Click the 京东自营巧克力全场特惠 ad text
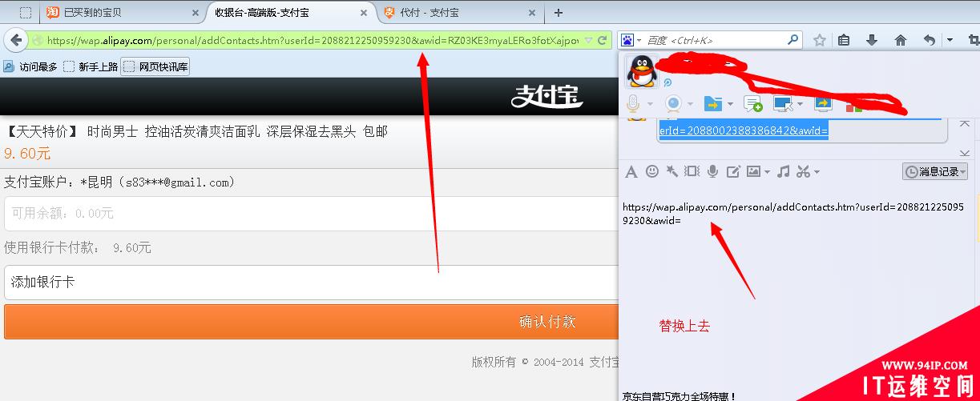This screenshot has width=980, height=401. 680,395
